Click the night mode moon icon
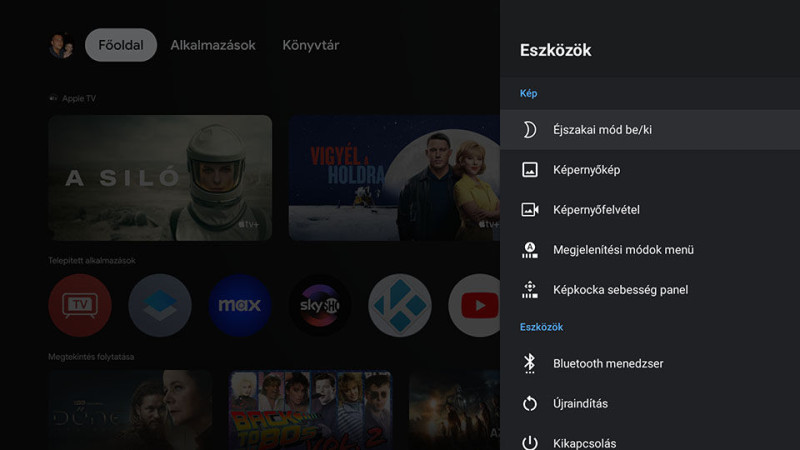800x450 pixels. click(530, 130)
